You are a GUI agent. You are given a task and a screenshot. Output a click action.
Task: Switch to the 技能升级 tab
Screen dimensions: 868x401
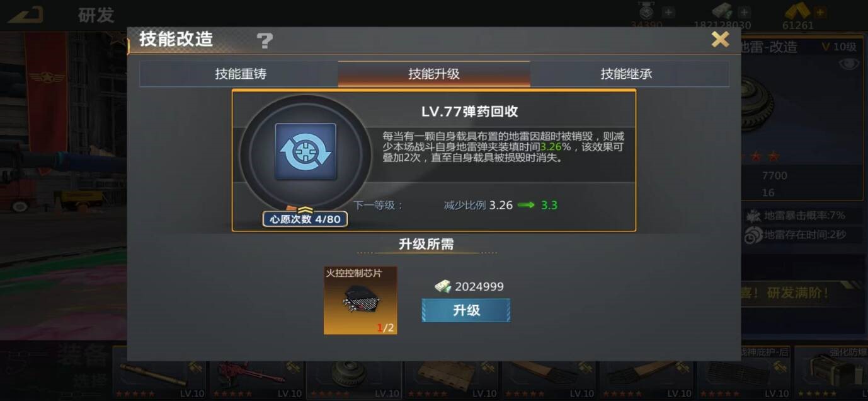(434, 74)
